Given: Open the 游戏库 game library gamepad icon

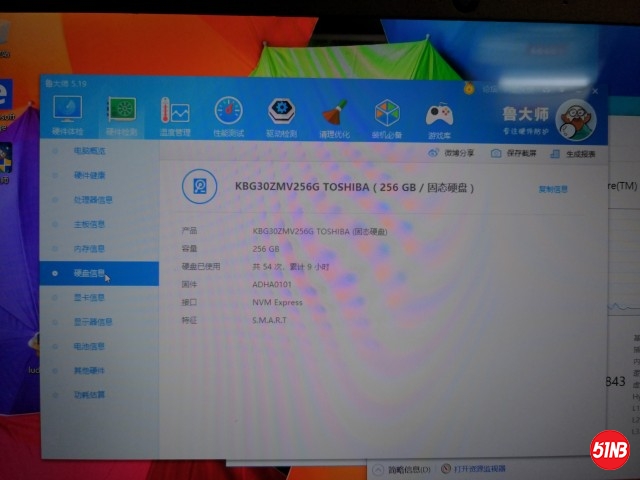Looking at the screenshot, I should pos(439,115).
